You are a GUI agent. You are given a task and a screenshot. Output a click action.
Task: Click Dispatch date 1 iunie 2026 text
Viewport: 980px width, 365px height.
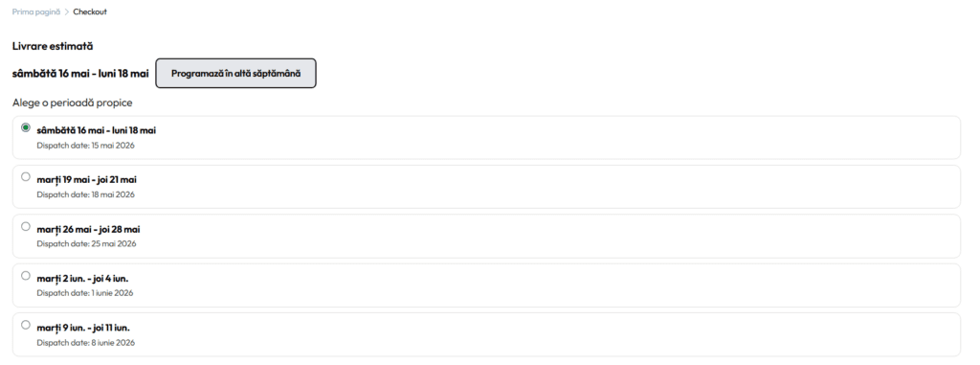coord(85,293)
